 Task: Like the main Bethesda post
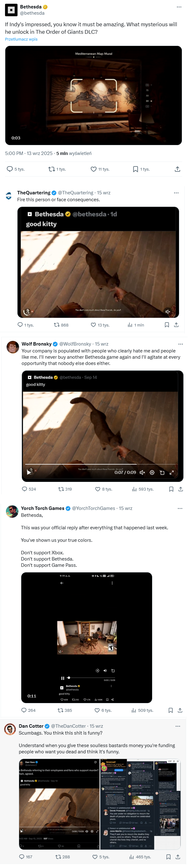coord(94,169)
